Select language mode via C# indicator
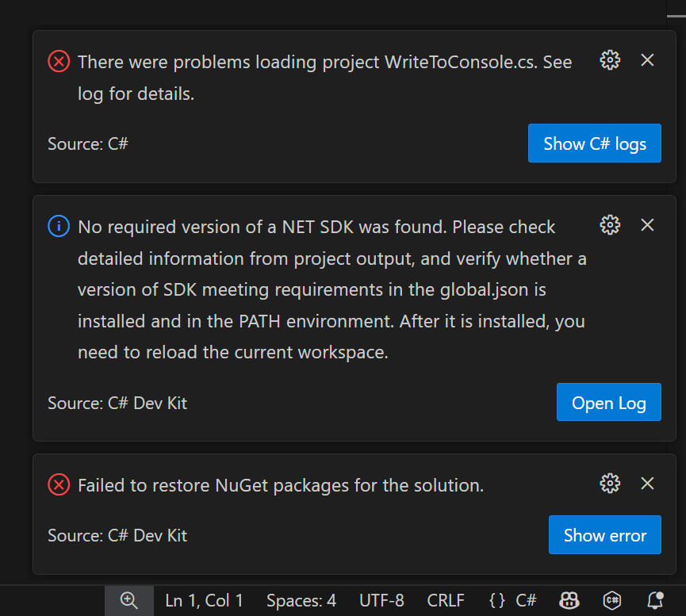This screenshot has width=686, height=616. [526, 600]
